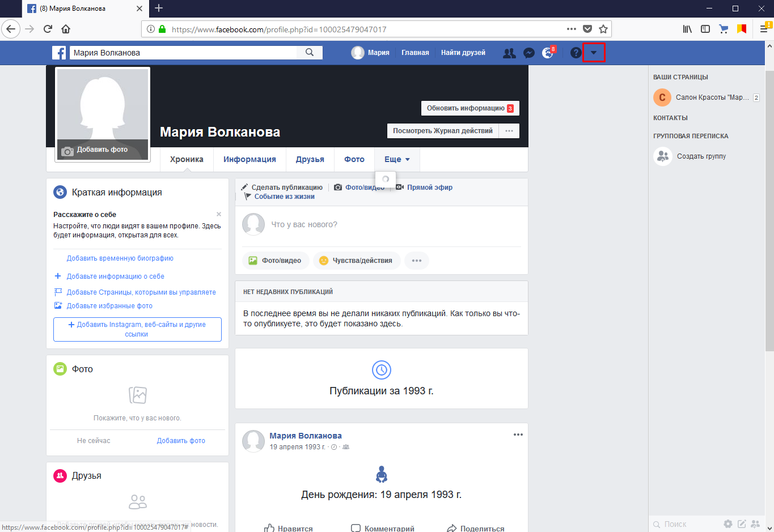Viewport: 774px width, 532px height.
Task: Click the browser home icon
Action: (x=66, y=29)
